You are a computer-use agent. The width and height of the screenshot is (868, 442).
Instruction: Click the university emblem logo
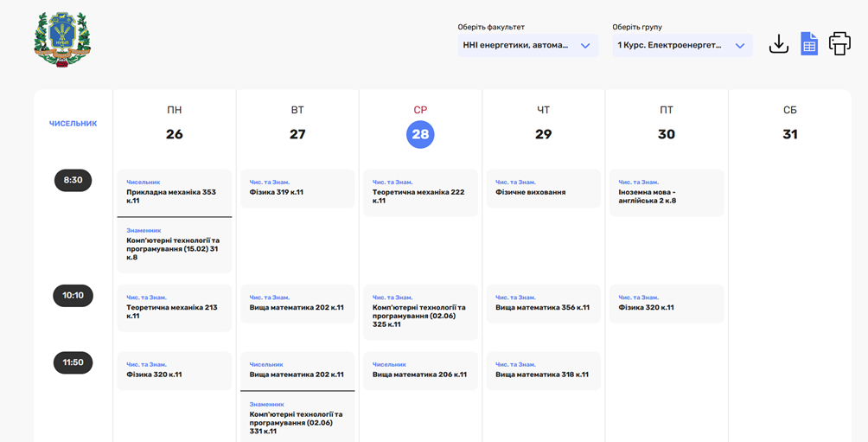coord(62,41)
